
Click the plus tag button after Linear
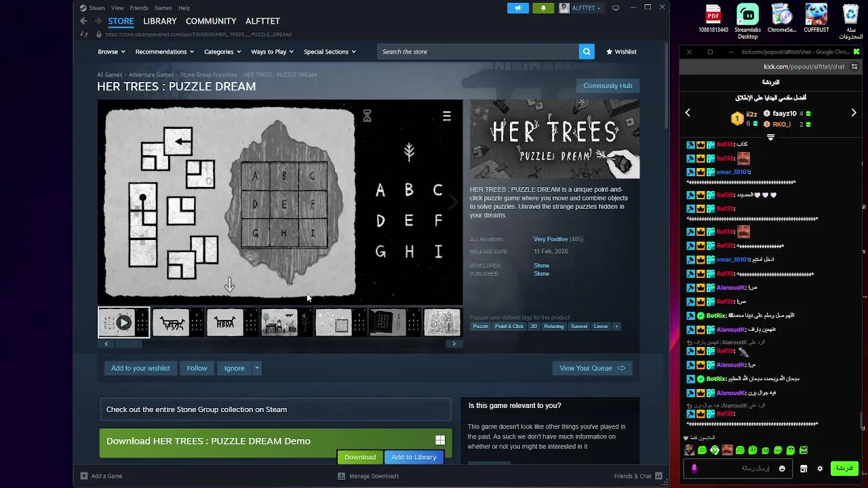[616, 326]
